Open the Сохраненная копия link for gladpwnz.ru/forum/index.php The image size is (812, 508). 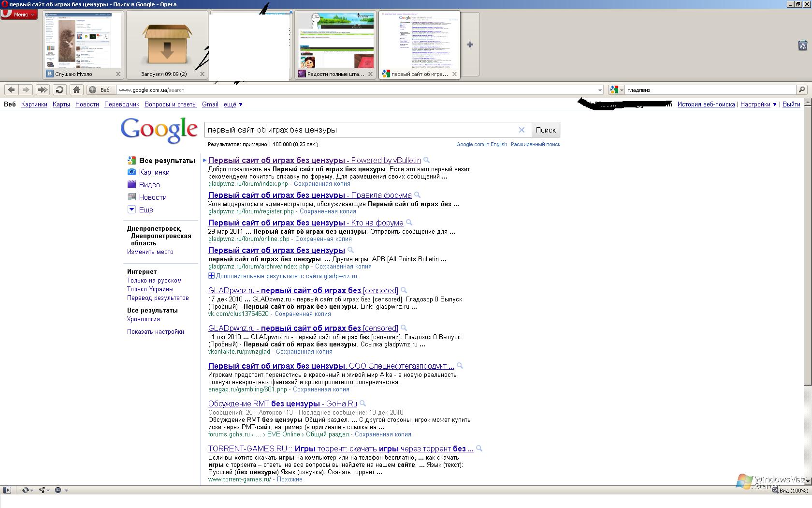click(322, 183)
